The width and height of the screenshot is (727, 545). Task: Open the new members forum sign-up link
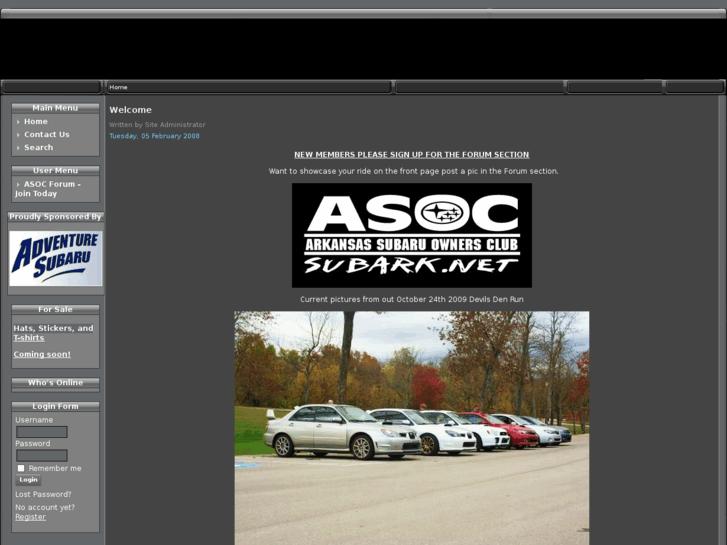pos(411,155)
